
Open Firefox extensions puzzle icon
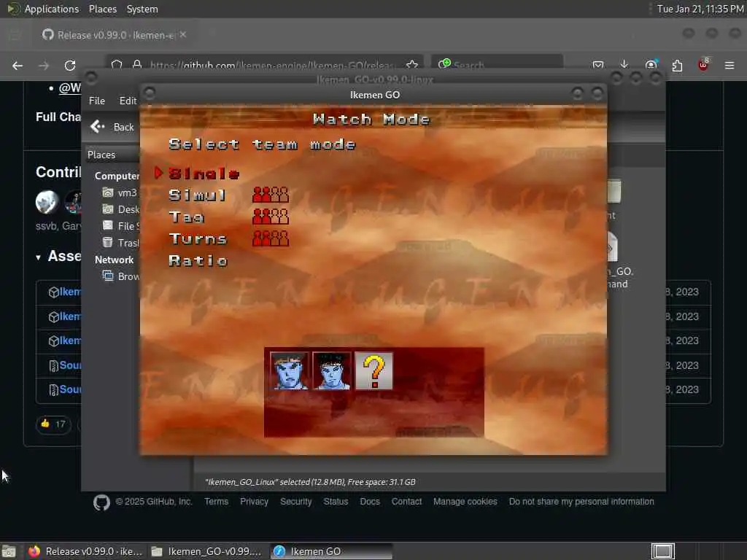(677, 65)
